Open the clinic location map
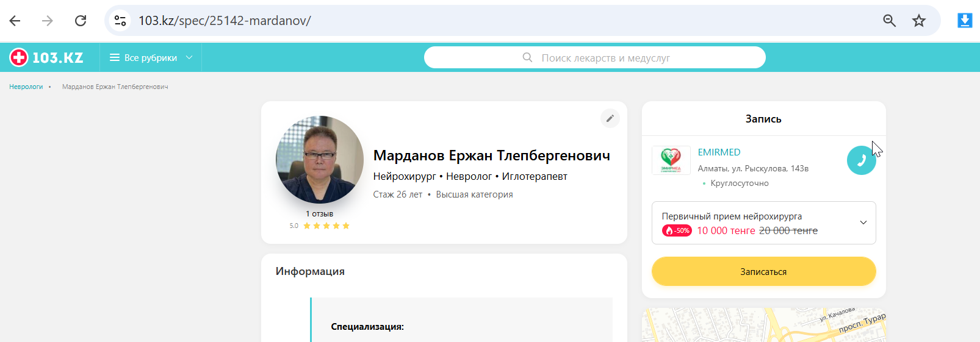 coord(764,325)
